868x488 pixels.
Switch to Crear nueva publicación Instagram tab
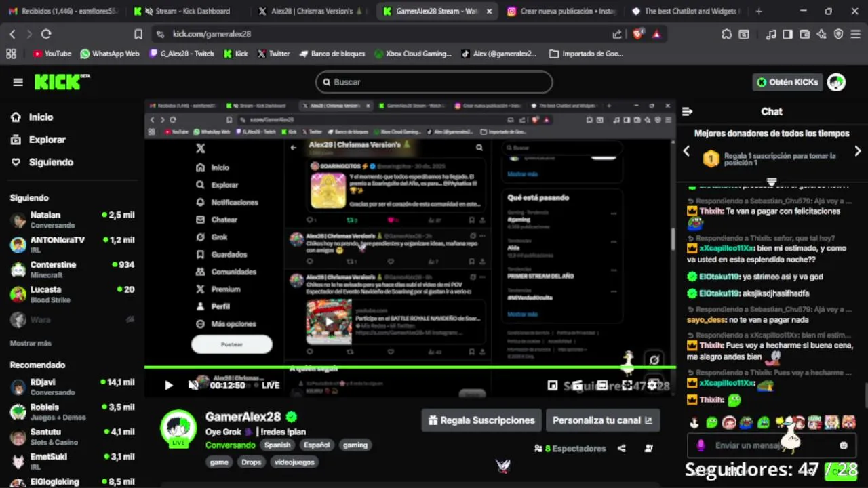coord(561,11)
